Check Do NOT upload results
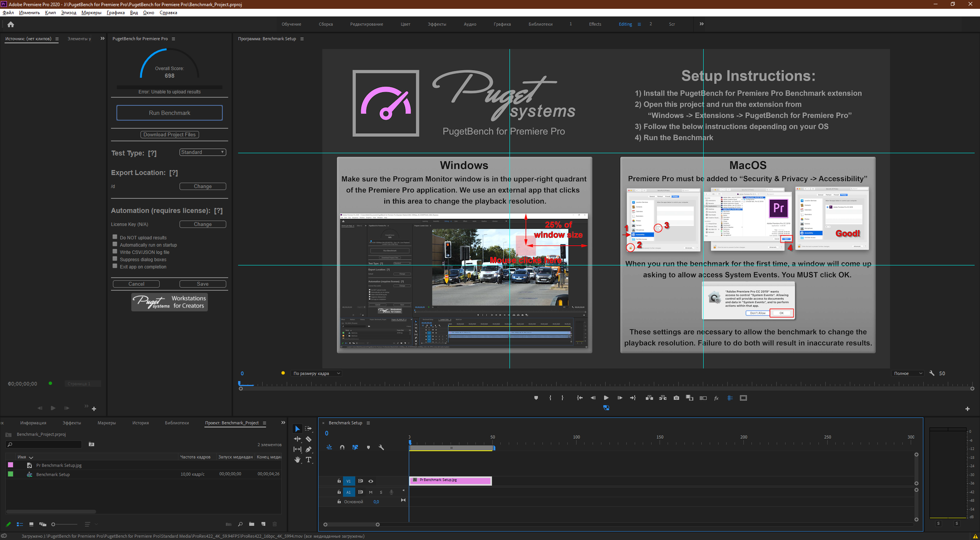This screenshot has width=980, height=540. click(115, 237)
